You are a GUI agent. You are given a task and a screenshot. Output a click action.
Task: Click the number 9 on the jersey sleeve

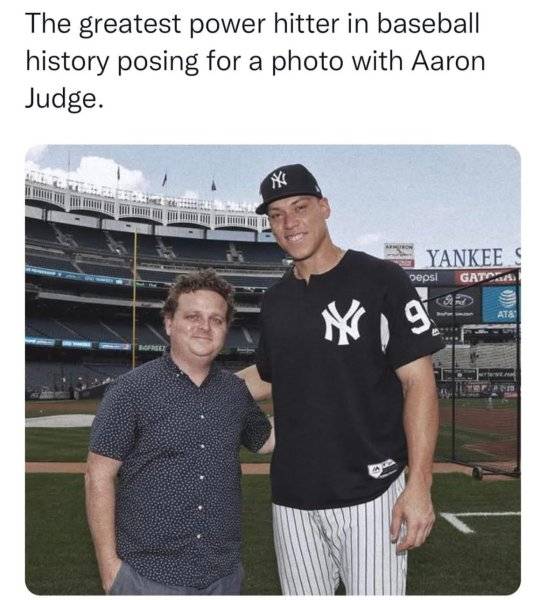pyautogui.click(x=418, y=316)
